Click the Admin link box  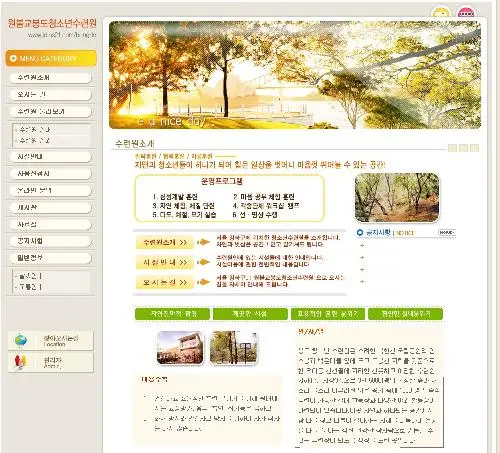(51, 363)
